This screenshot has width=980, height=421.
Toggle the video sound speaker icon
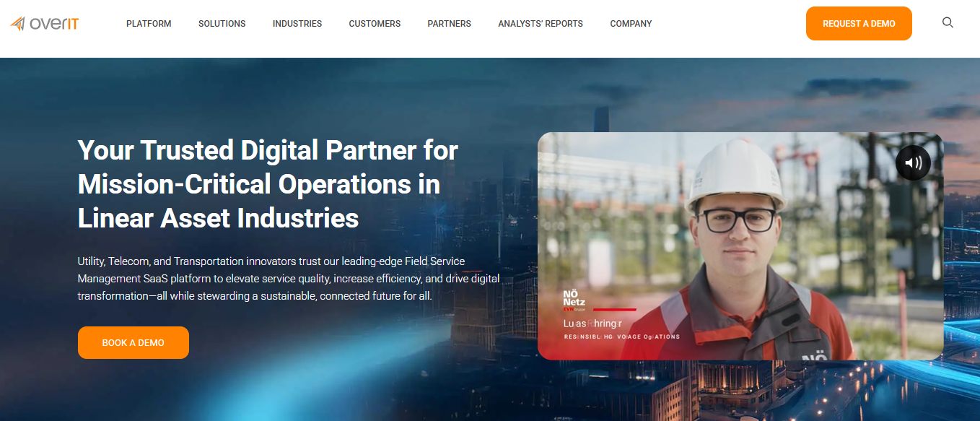pyautogui.click(x=913, y=162)
